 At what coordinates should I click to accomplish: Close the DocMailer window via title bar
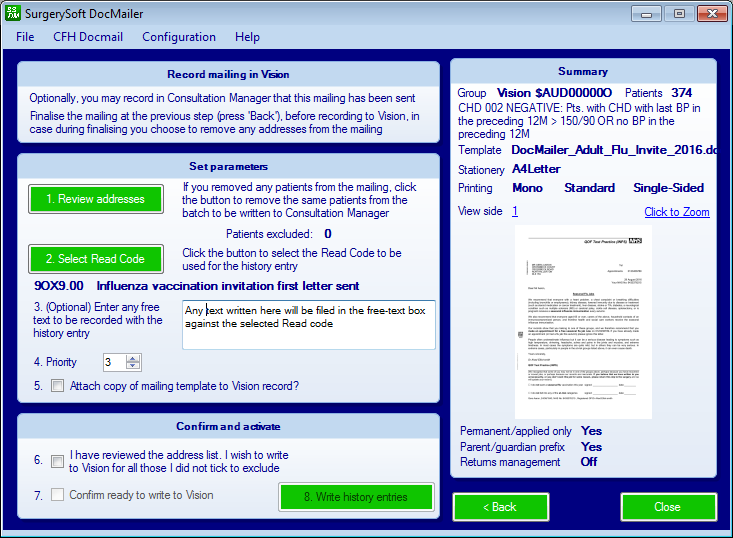712,14
